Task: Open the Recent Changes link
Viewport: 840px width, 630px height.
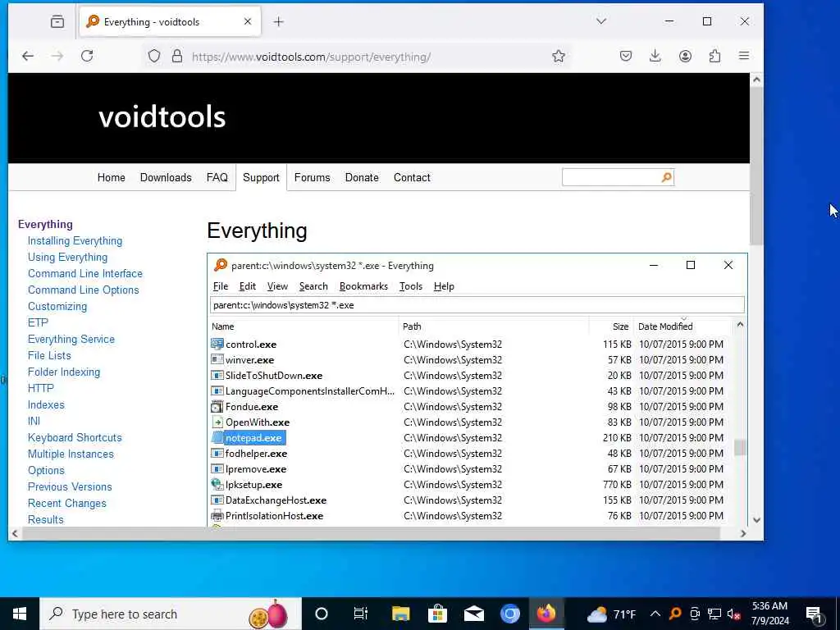Action: pyautogui.click(x=67, y=503)
